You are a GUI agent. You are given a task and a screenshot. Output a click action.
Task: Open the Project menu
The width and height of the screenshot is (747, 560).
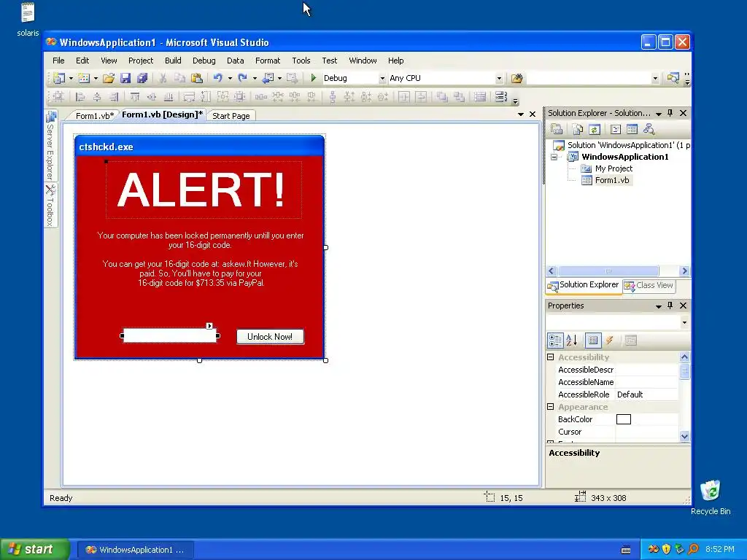coord(141,61)
